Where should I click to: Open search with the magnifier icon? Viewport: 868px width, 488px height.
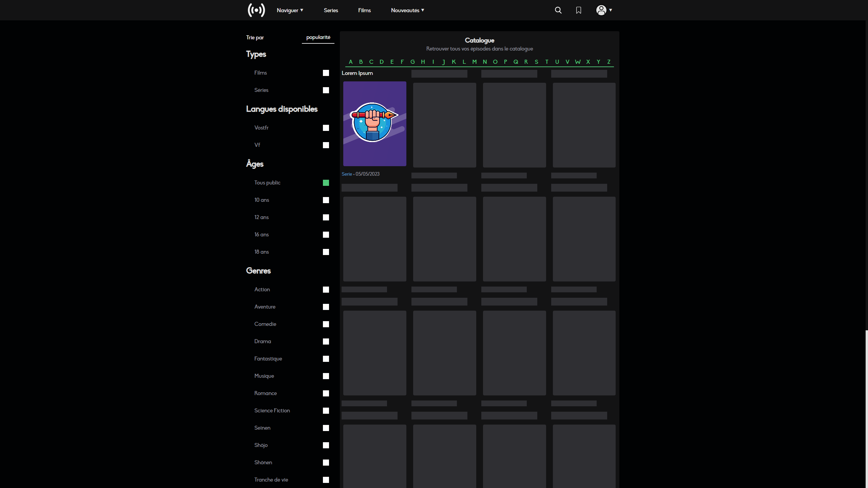(558, 10)
